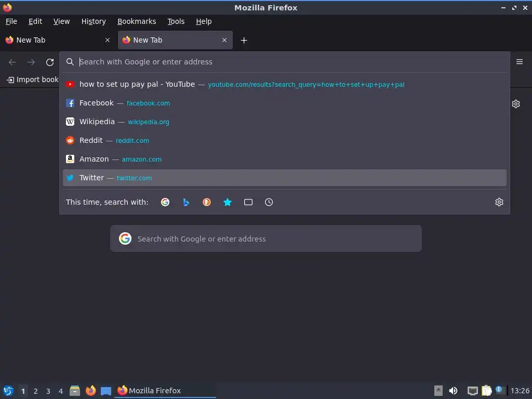Open the Bookmarks menu
532x399 pixels.
137,21
